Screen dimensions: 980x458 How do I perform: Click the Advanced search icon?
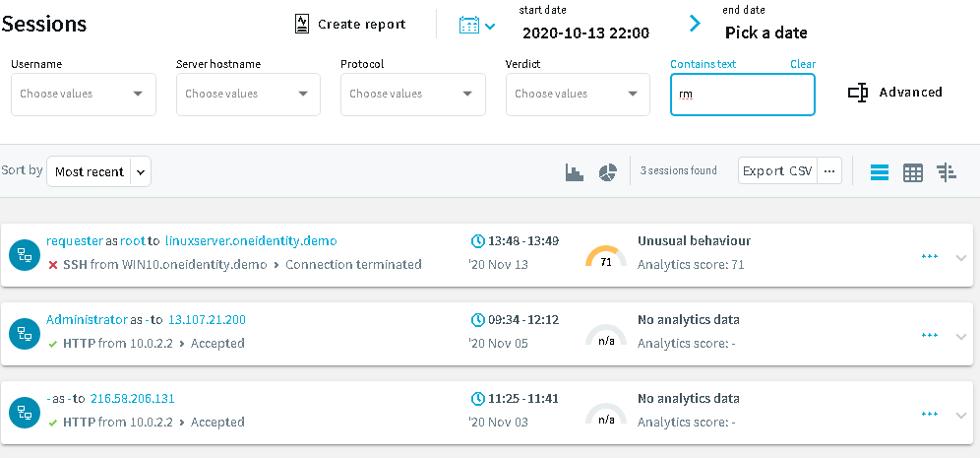tap(857, 93)
